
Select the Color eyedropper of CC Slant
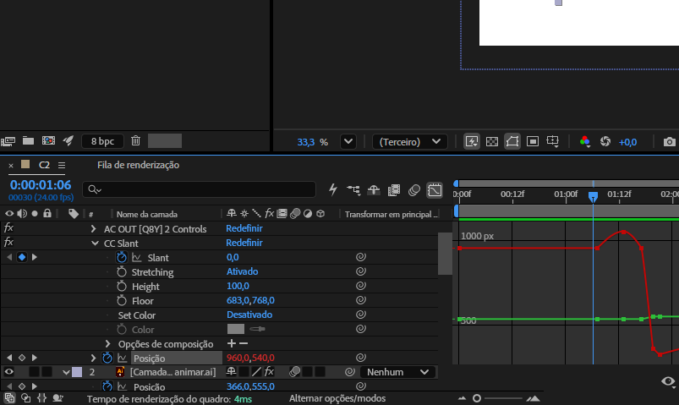pos(257,329)
